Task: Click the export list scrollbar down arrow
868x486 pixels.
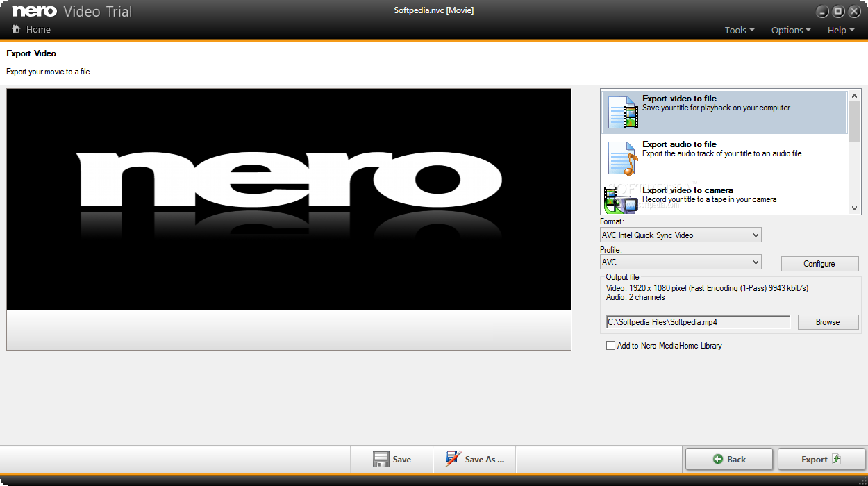Action: point(855,208)
